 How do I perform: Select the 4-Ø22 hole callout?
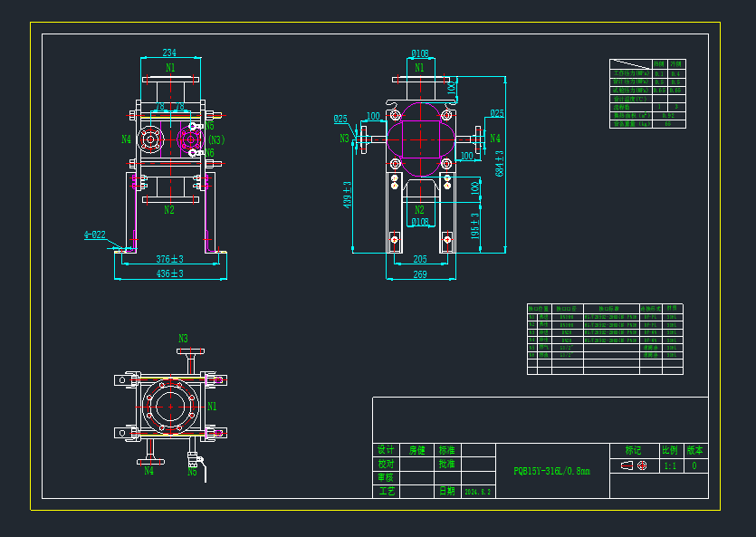(95, 235)
